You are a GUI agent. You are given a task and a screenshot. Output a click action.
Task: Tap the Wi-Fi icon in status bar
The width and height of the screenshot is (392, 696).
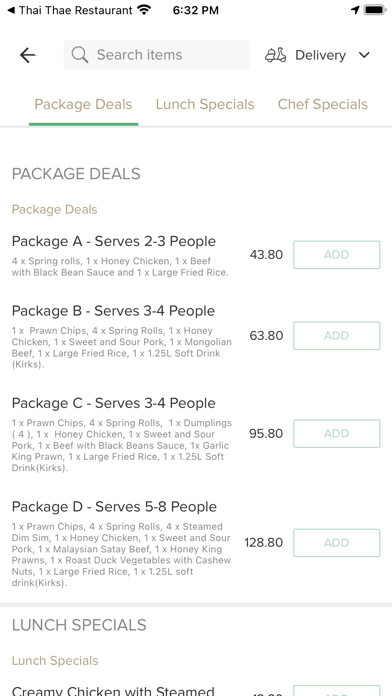click(144, 9)
